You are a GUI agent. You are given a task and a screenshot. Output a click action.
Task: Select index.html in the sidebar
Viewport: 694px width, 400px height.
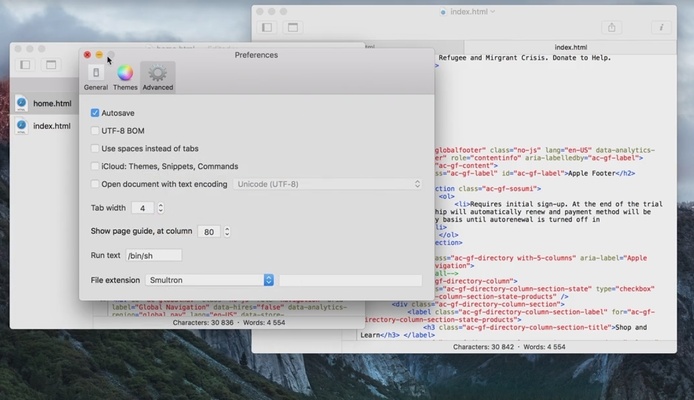coord(44,126)
